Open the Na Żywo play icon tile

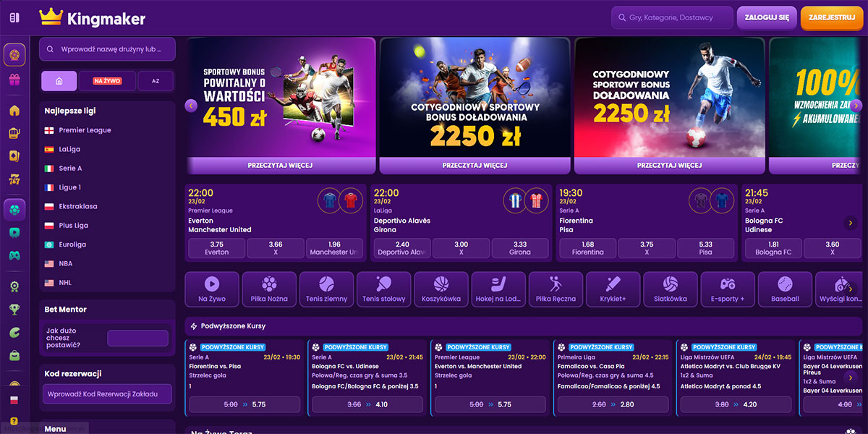212,289
